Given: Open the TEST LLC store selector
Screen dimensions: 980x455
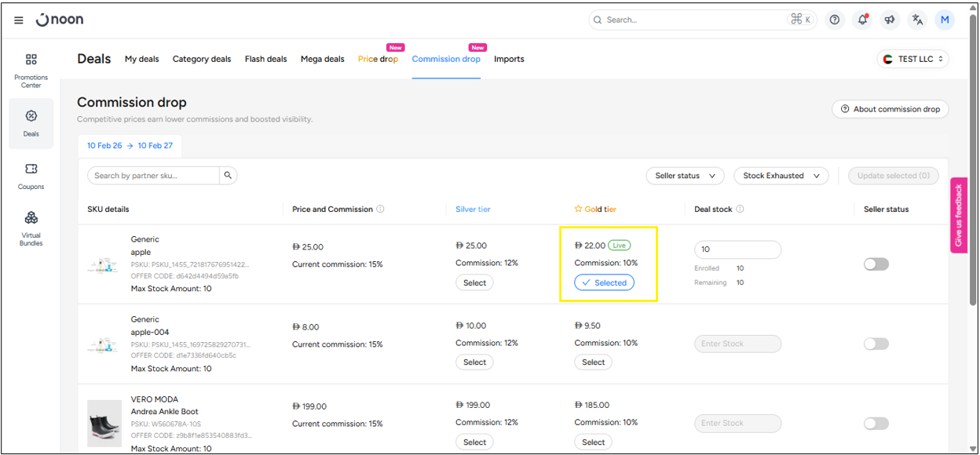Looking at the screenshot, I should pos(912,59).
